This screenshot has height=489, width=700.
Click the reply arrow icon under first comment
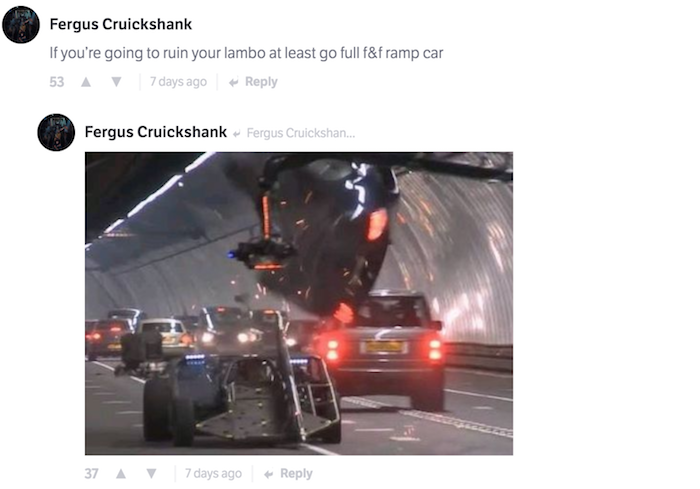[233, 83]
